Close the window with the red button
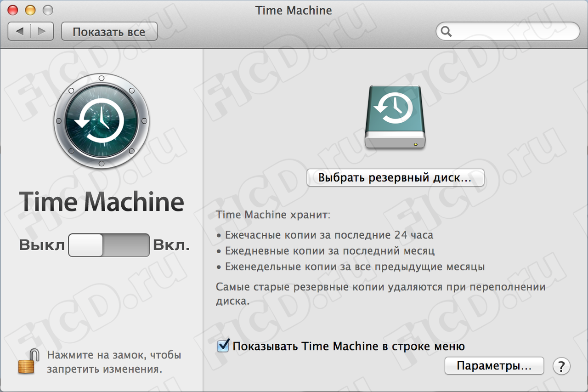This screenshot has width=588, height=392. coord(13,10)
